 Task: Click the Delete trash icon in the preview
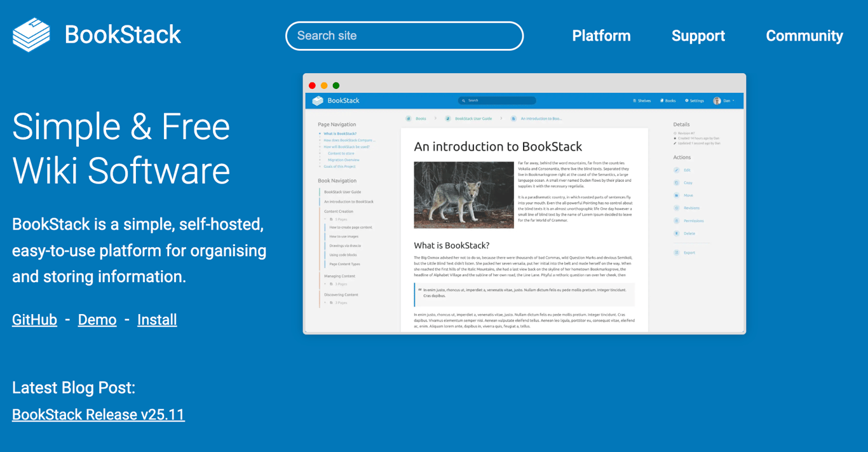pos(677,234)
